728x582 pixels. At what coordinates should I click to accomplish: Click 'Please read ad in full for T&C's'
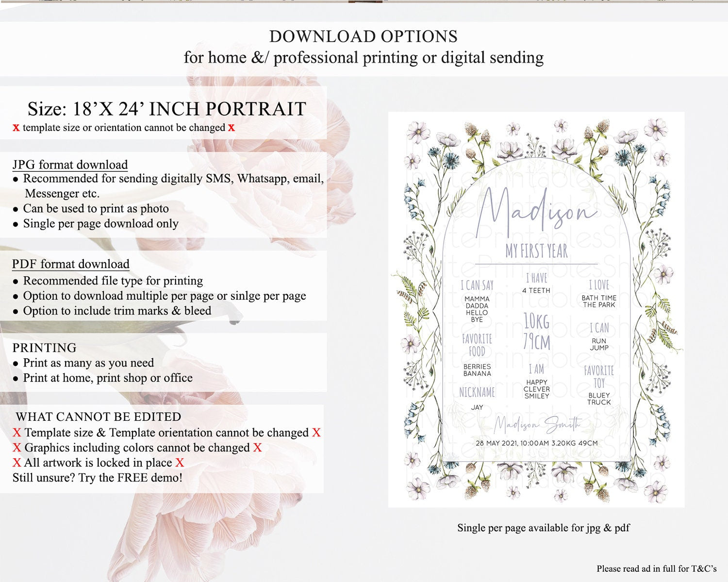point(656,568)
